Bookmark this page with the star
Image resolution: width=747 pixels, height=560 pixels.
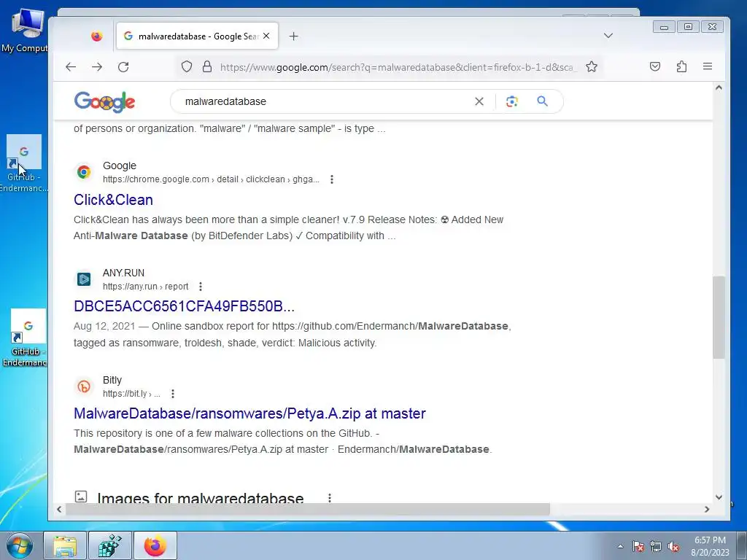pos(591,66)
